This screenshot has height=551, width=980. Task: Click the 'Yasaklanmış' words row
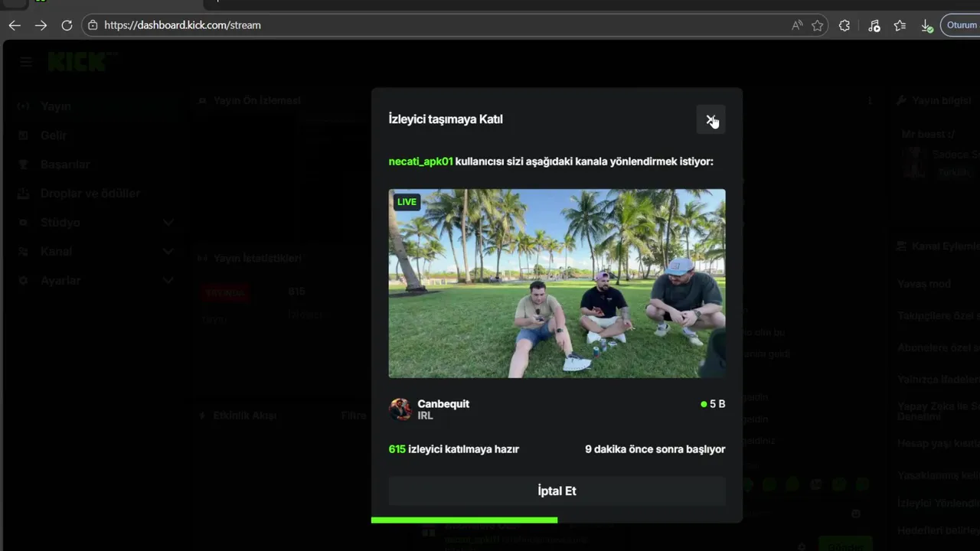click(939, 475)
